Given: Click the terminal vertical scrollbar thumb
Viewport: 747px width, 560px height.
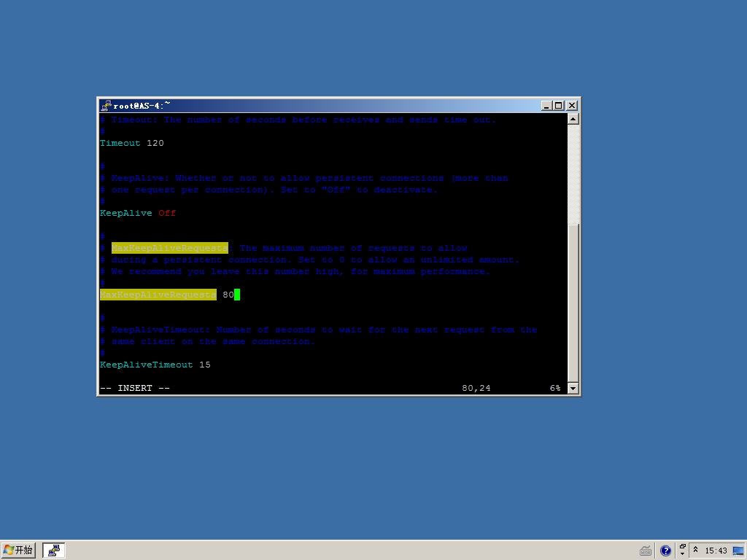Looking at the screenshot, I should tap(573, 303).
